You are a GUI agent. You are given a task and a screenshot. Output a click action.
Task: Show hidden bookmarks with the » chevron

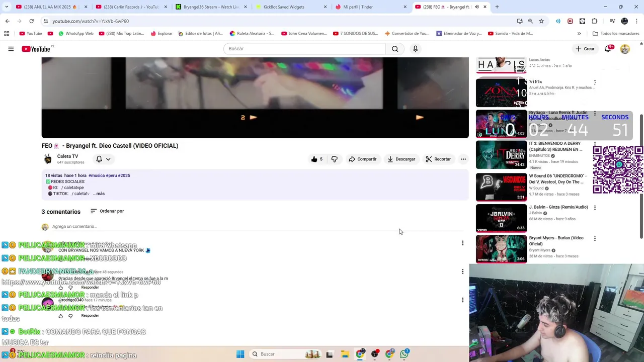point(579,34)
